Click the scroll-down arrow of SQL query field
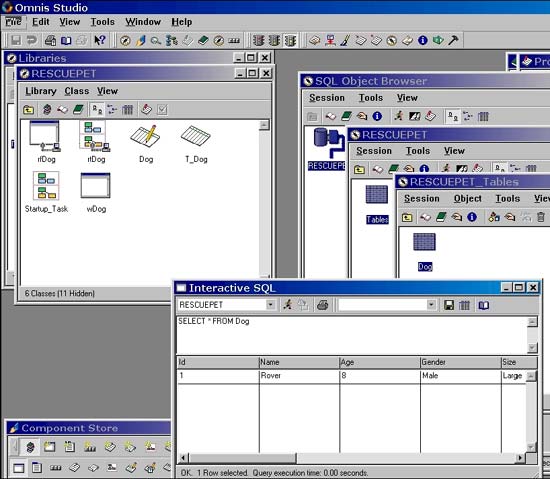 [x=532, y=348]
